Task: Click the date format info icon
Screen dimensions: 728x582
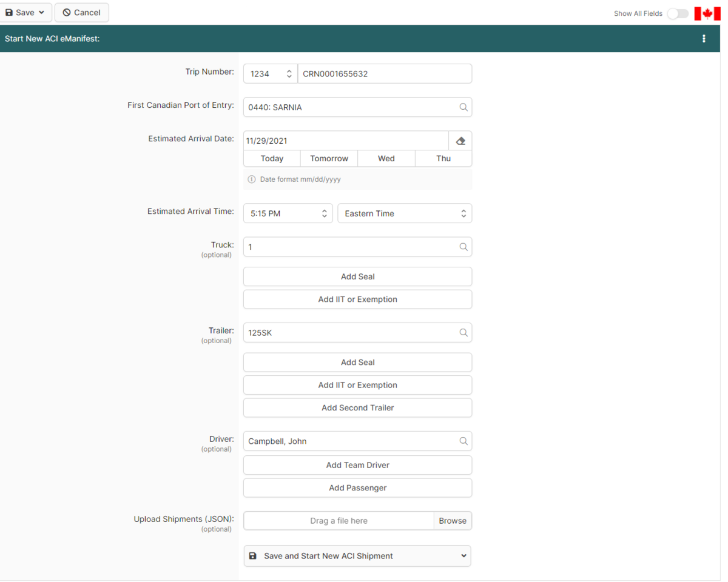Action: 251,179
